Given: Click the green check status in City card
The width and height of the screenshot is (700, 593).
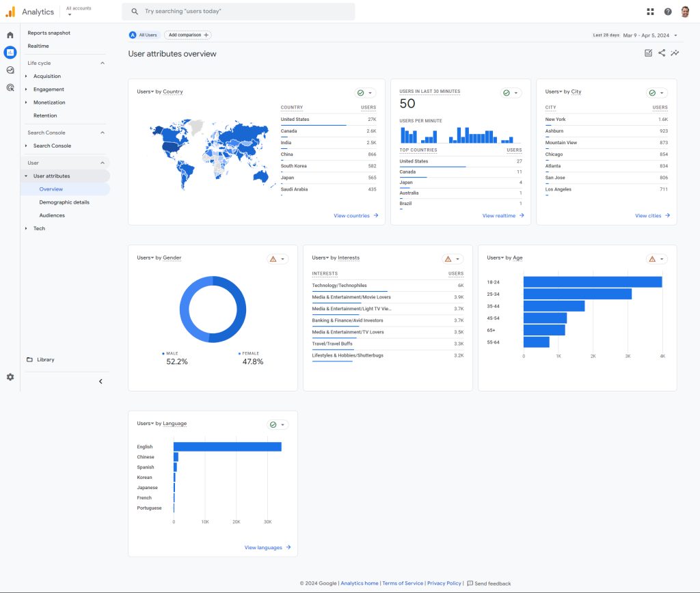Looking at the screenshot, I should point(652,93).
